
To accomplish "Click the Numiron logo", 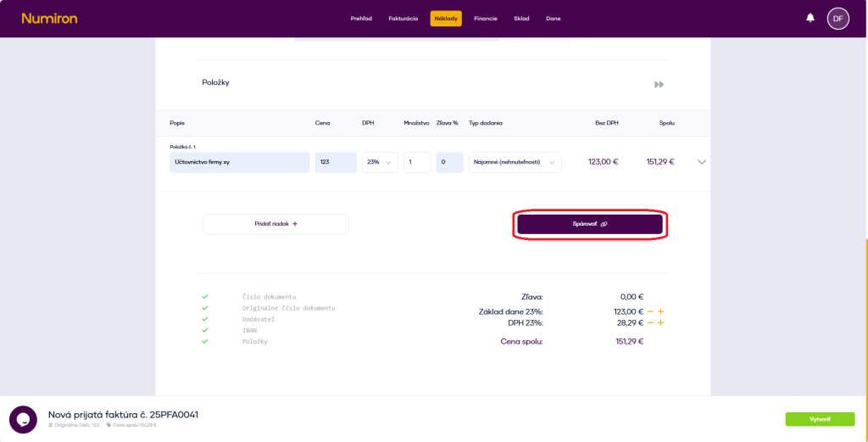I will tap(49, 18).
